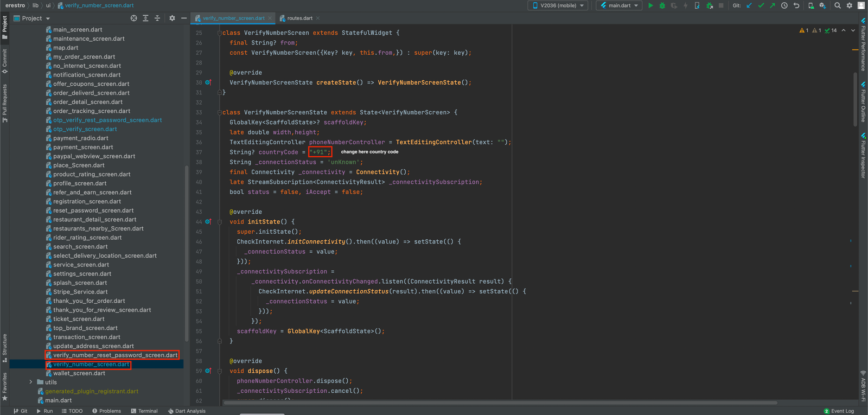Open the main.dart run configuration dropdown
This screenshot has width=868, height=415.
[x=619, y=5]
